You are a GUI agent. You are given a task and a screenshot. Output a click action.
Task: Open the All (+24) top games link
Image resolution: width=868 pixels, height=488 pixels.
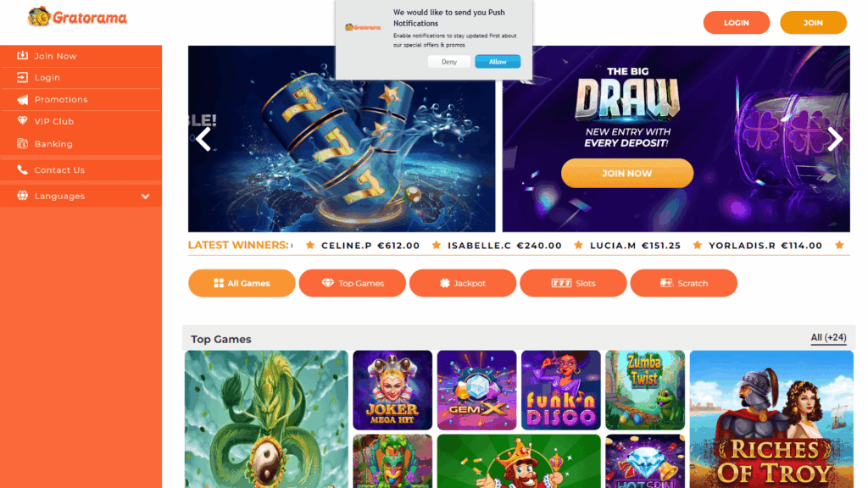(x=828, y=337)
